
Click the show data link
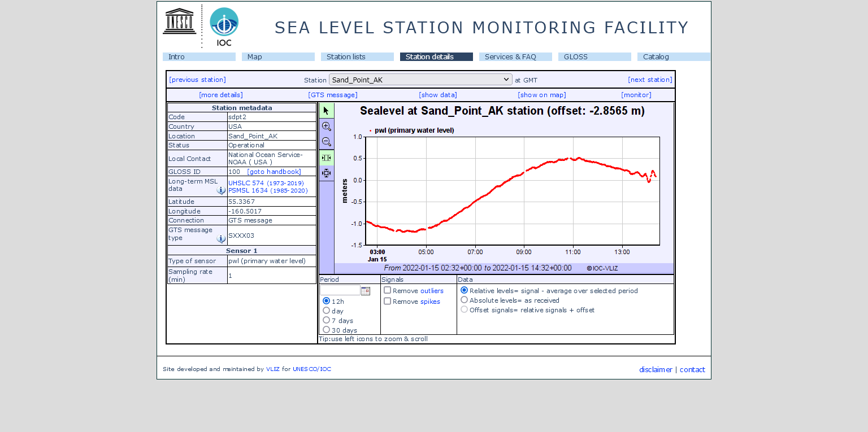click(x=438, y=95)
